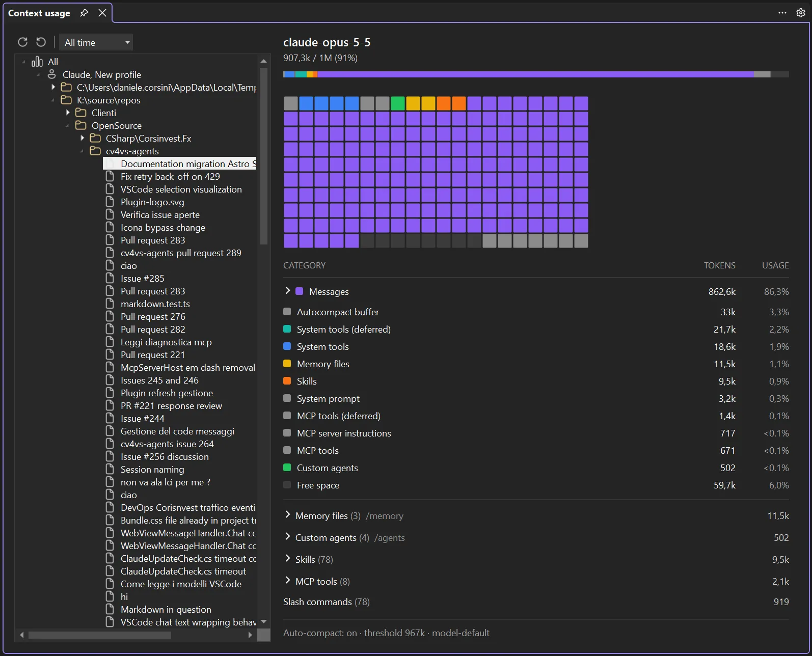Click the session tree horizontal scrollbar
This screenshot has width=812, height=656.
pyautogui.click(x=100, y=635)
